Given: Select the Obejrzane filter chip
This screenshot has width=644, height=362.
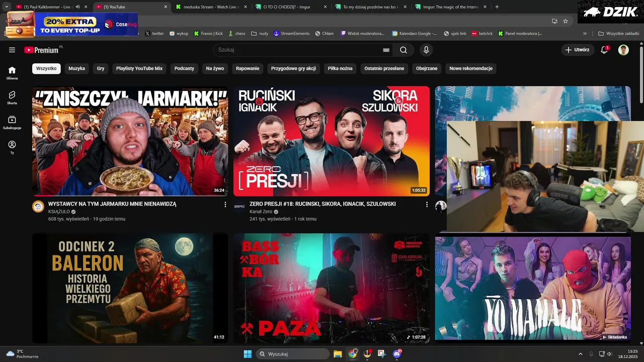Looking at the screenshot, I should (427, 68).
